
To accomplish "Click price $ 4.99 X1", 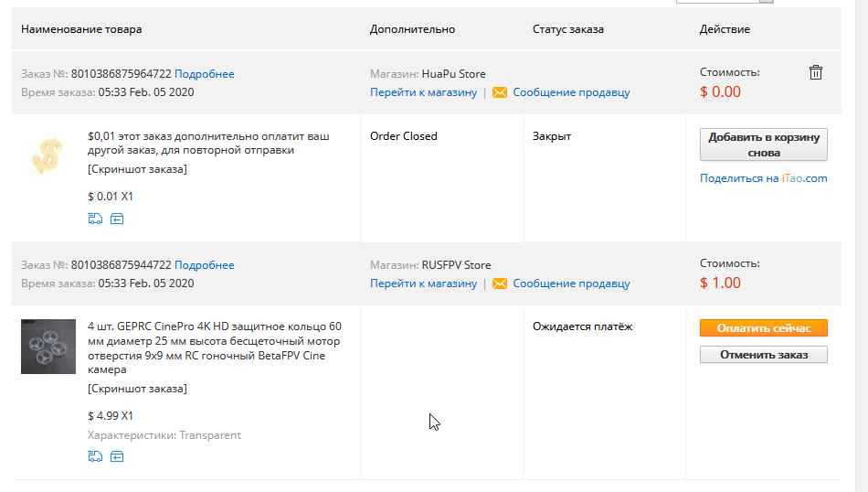I will (x=111, y=415).
